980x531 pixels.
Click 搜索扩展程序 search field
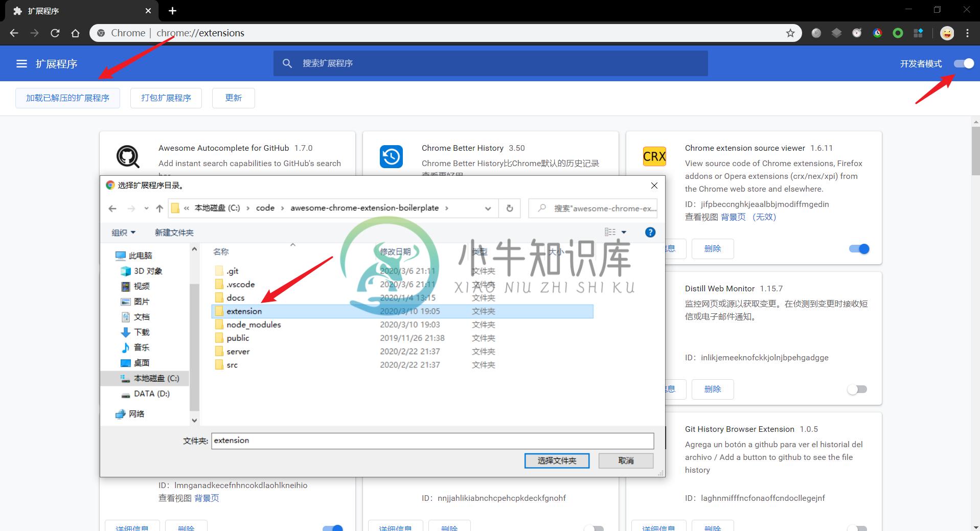point(491,63)
